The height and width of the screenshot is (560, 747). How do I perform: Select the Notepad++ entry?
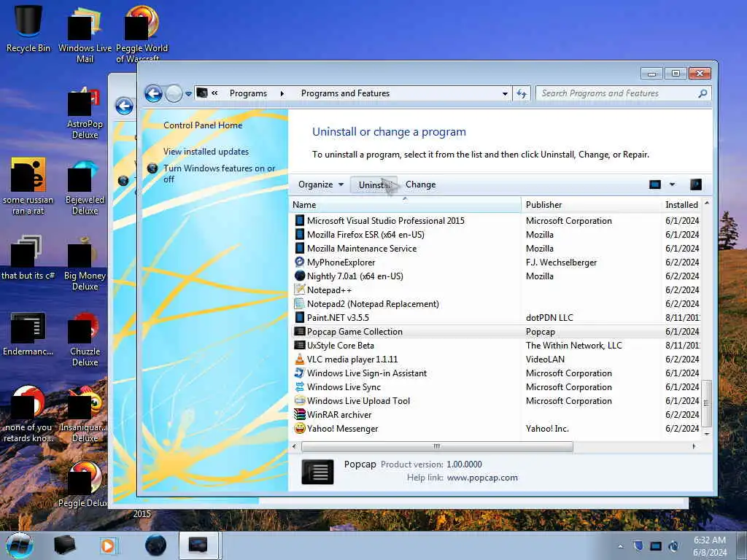(494, 289)
